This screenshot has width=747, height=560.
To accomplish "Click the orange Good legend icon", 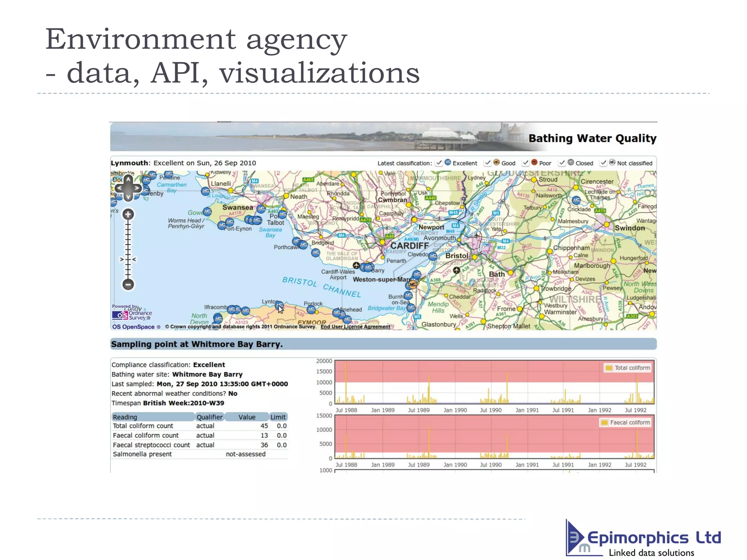I will tap(496, 162).
